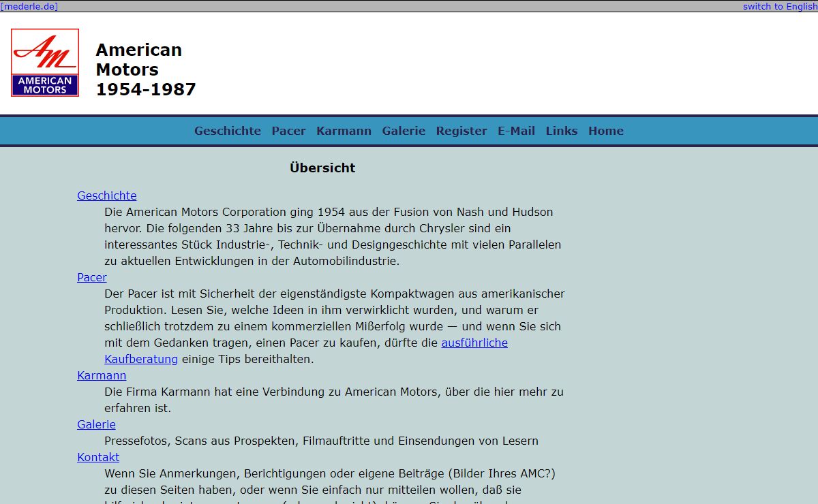This screenshot has width=818, height=504.
Task: Open Links in the navigation bar
Action: click(x=562, y=131)
